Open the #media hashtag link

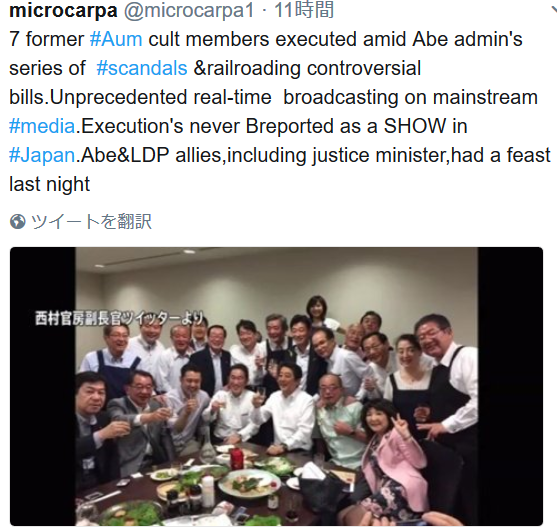(x=42, y=126)
